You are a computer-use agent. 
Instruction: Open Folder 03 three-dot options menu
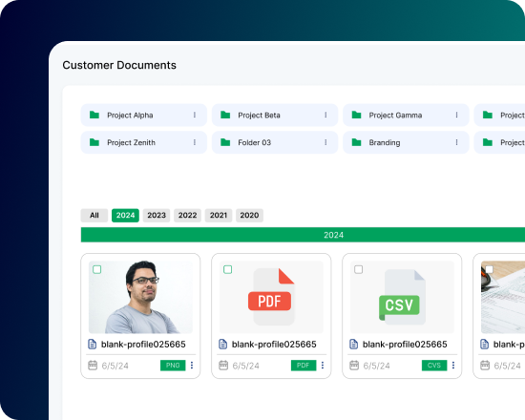325,142
